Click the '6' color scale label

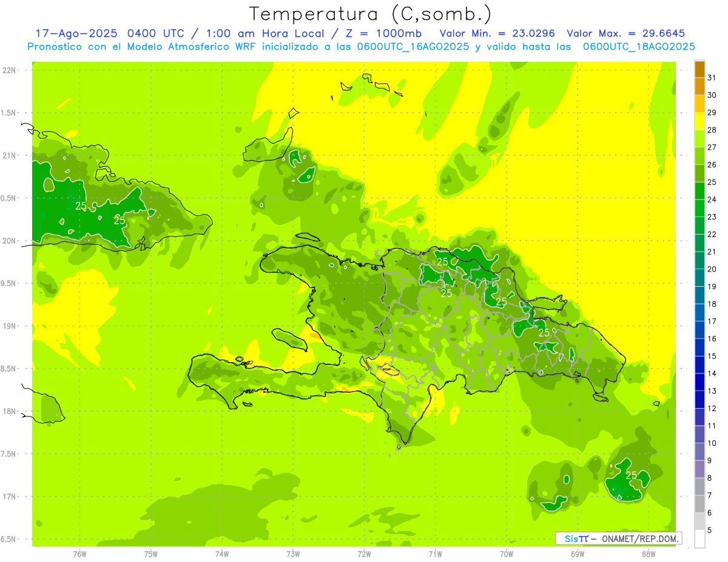710,513
